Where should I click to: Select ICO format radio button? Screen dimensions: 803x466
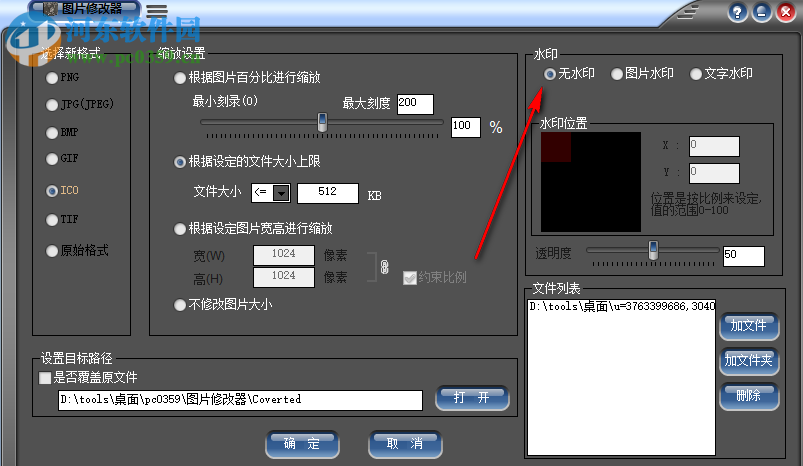52,191
